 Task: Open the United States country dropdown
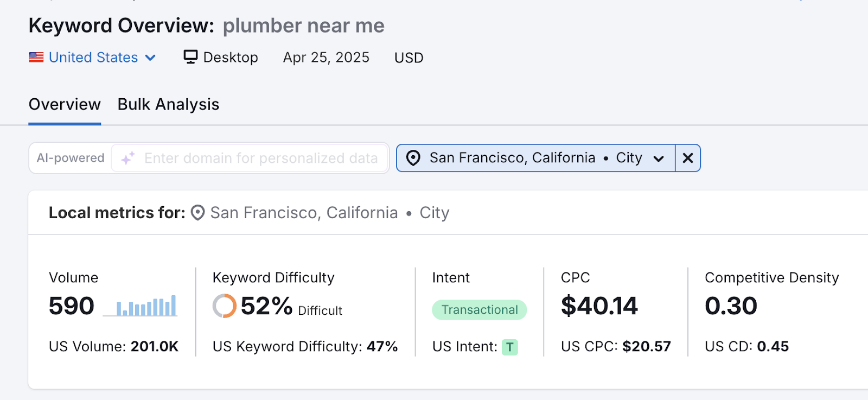pos(151,57)
